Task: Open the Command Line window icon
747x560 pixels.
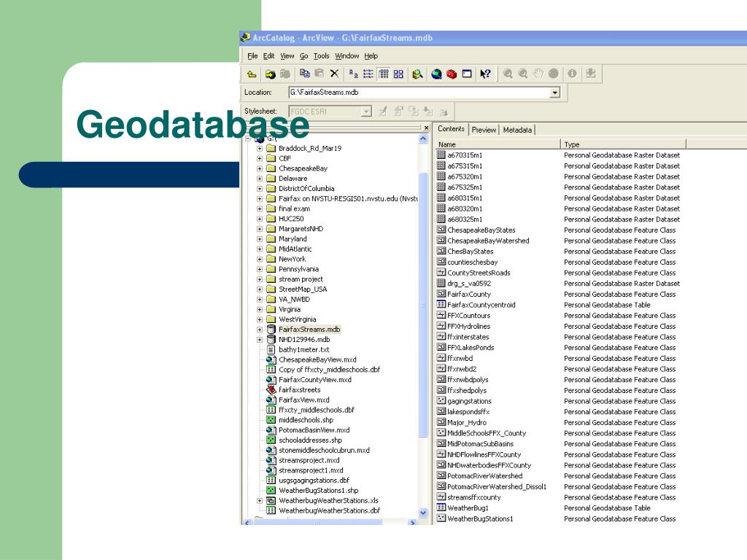Action: (467, 74)
